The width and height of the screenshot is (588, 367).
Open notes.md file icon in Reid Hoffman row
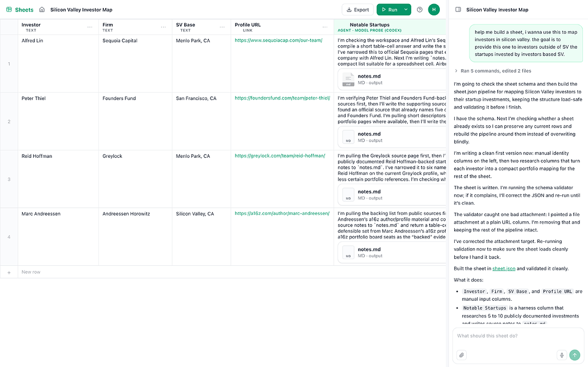point(348,194)
